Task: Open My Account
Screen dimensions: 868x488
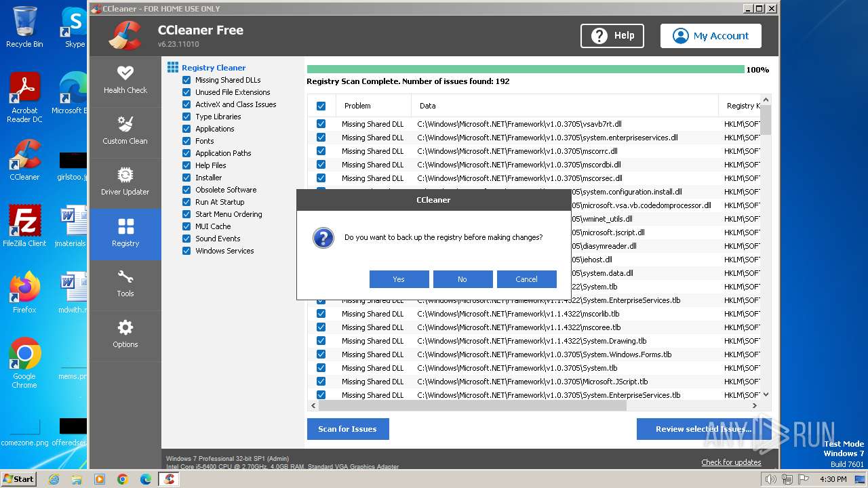Action: pos(711,36)
